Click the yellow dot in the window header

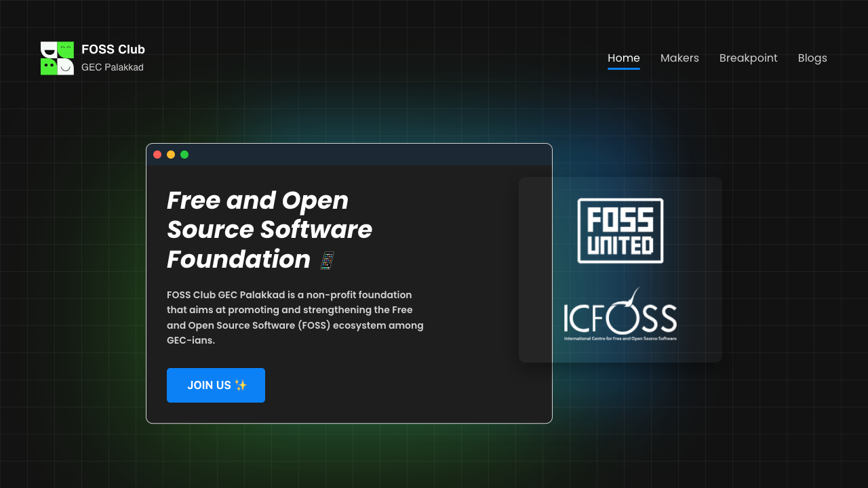171,155
